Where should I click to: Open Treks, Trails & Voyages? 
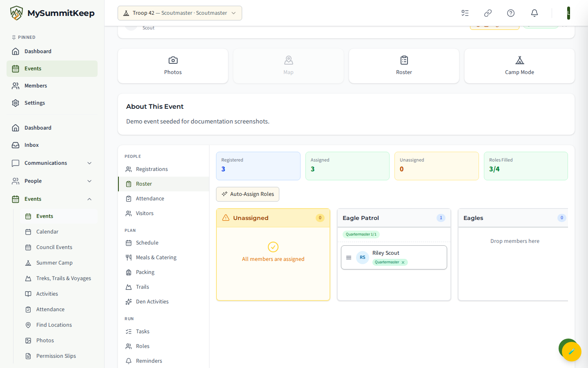click(59, 278)
